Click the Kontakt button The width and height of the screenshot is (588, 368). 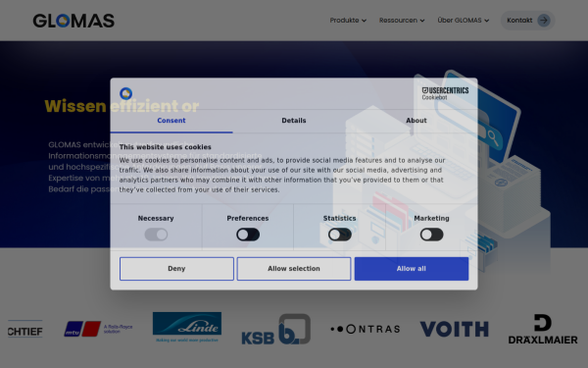pyautogui.click(x=527, y=21)
